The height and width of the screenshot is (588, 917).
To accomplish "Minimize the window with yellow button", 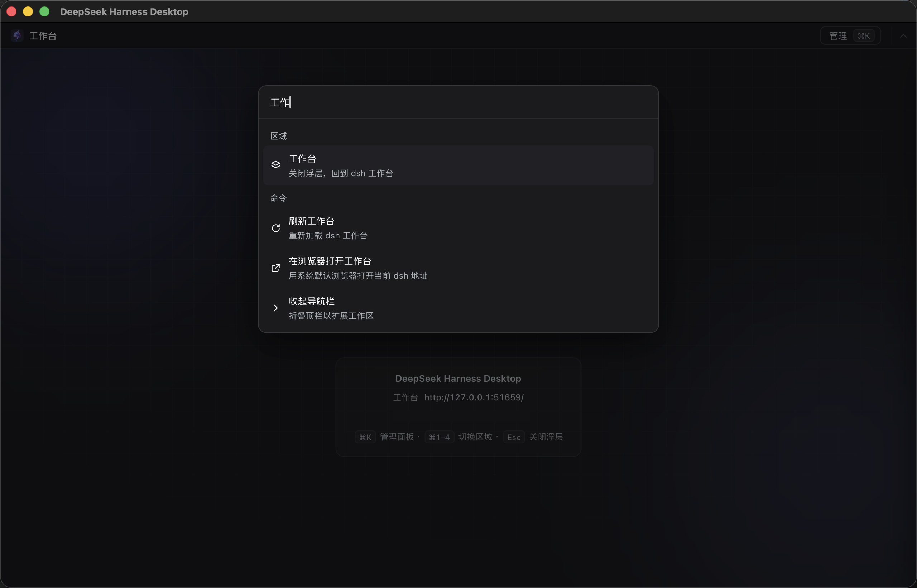I will [x=28, y=11].
